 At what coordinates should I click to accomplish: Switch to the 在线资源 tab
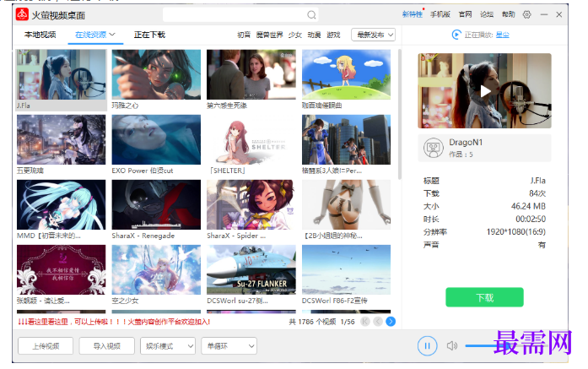(91, 35)
